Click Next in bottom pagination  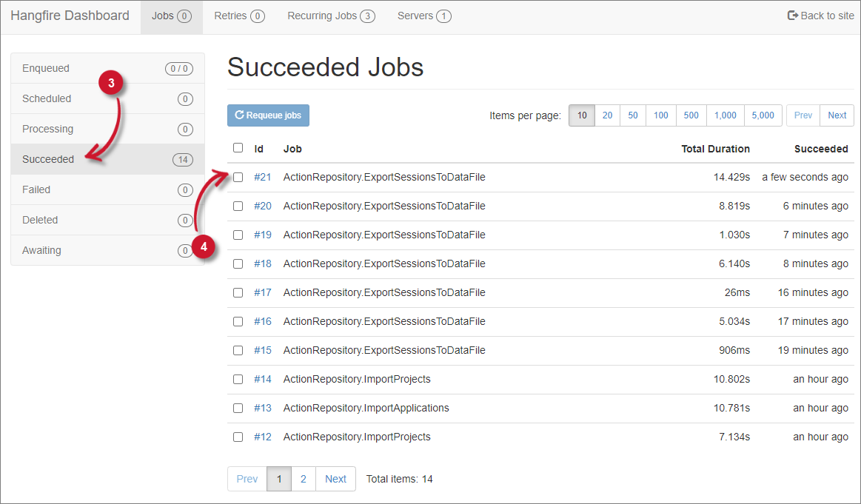pyautogui.click(x=335, y=479)
